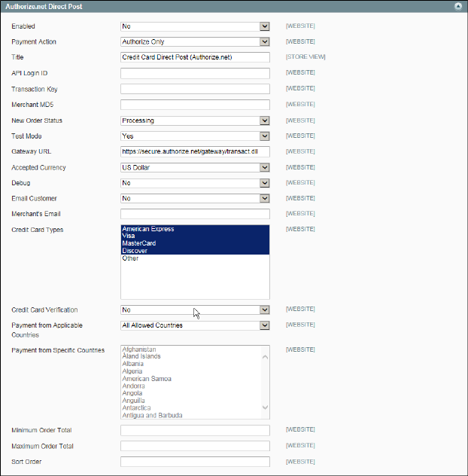The width and height of the screenshot is (468, 476).
Task: Select Other in Credit Card Types
Action: point(195,258)
